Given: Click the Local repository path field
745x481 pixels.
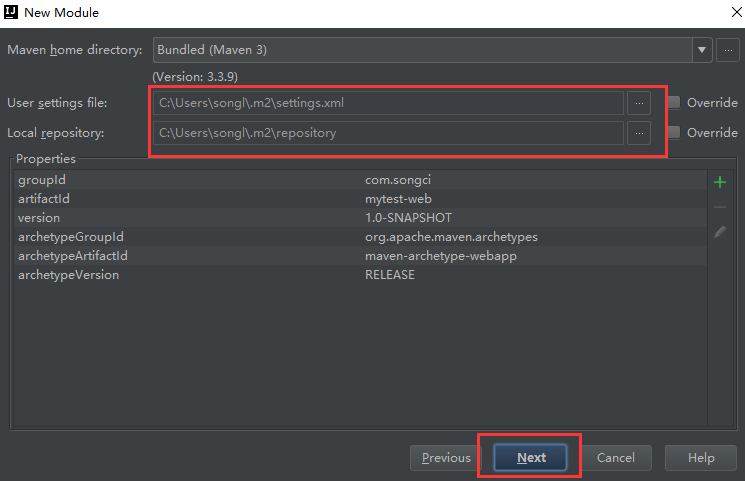Looking at the screenshot, I should tap(388, 133).
